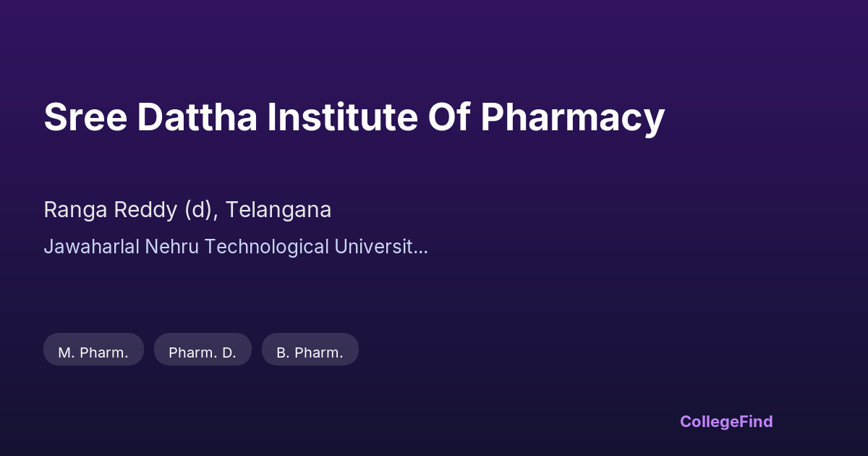868x456 pixels.
Task: Click "Ranga Reddy" district text
Action: pos(110,210)
